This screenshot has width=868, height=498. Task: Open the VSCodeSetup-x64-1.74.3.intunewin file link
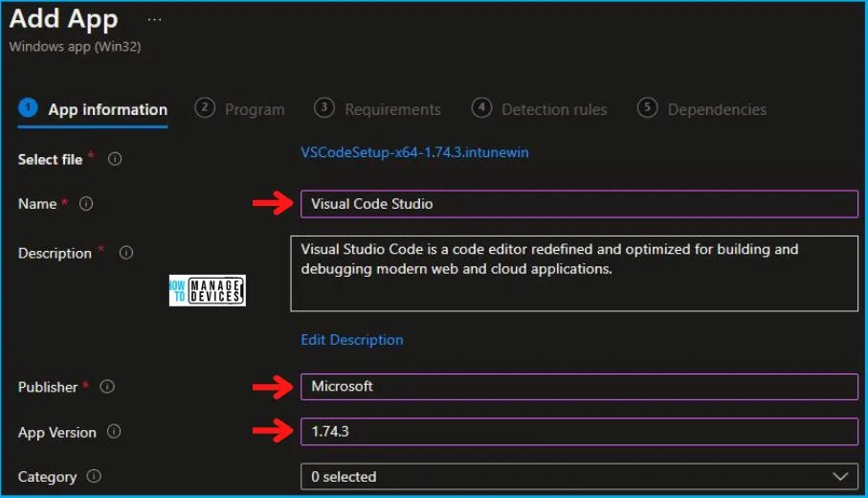point(414,152)
